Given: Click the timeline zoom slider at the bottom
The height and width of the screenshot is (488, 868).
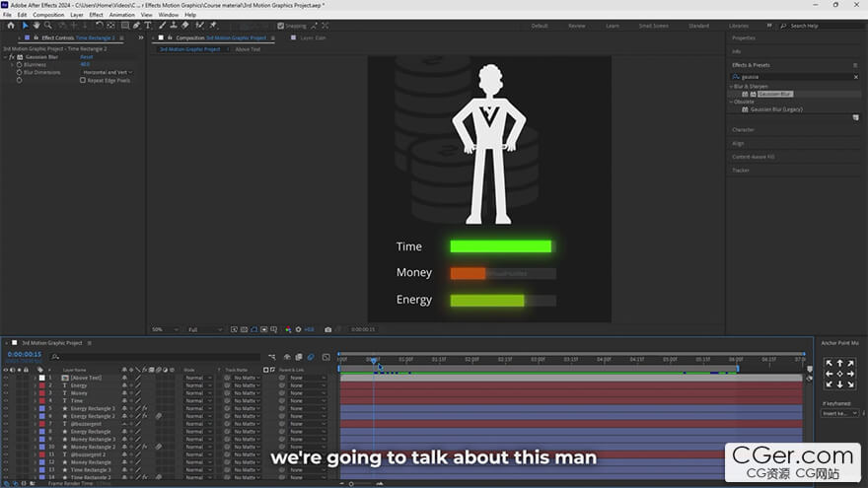Looking at the screenshot, I should tap(352, 483).
